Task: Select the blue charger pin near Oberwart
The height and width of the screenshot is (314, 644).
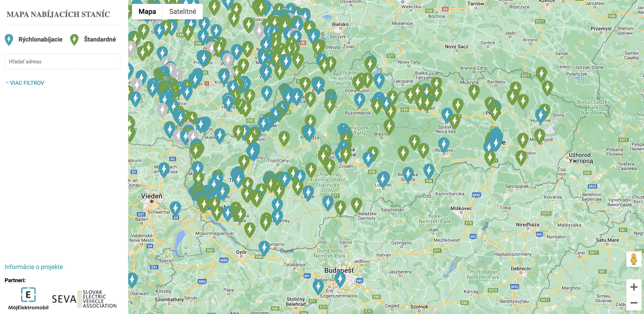Action: (x=133, y=279)
